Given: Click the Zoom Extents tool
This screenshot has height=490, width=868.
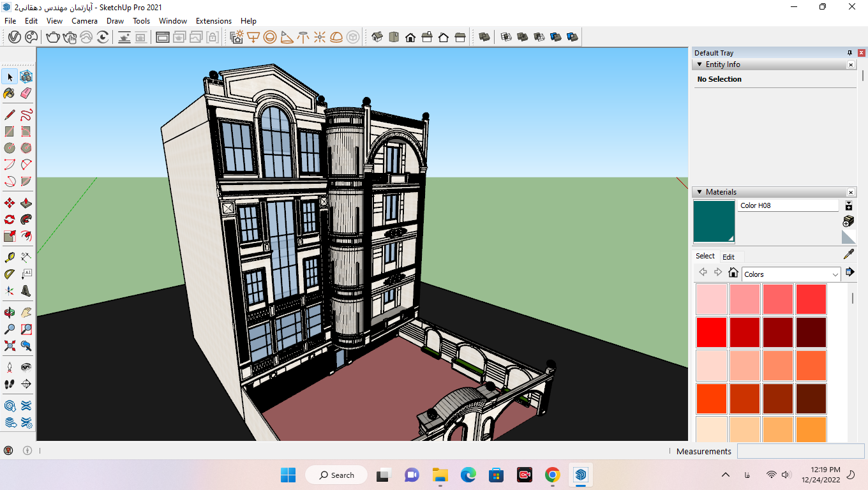Looking at the screenshot, I should tap(10, 346).
